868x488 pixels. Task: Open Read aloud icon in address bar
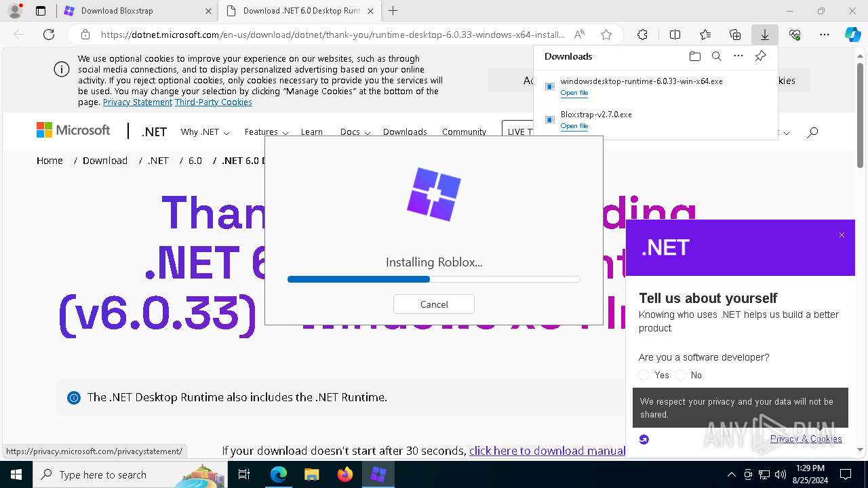click(579, 35)
